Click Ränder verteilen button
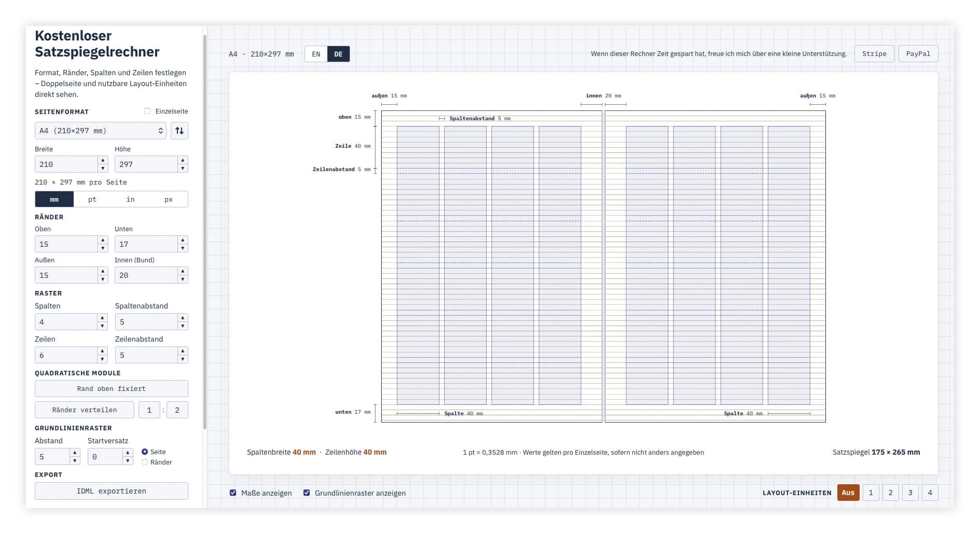 coord(85,410)
